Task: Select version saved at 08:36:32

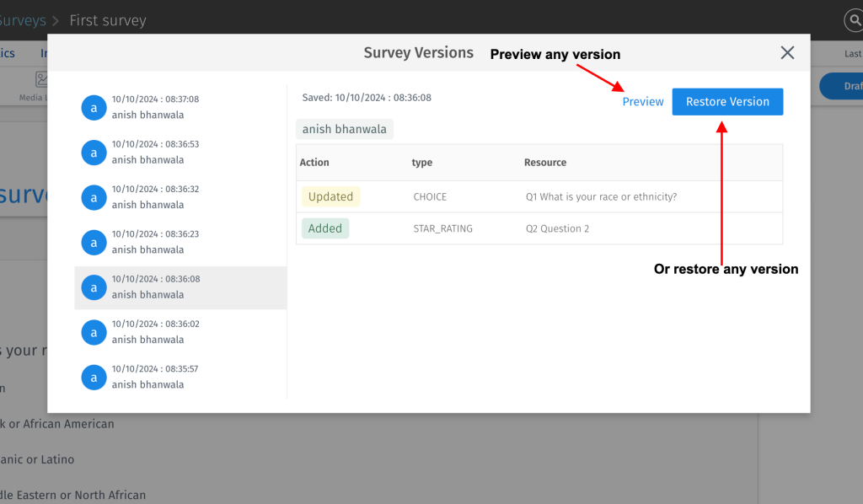Action: tap(180, 197)
